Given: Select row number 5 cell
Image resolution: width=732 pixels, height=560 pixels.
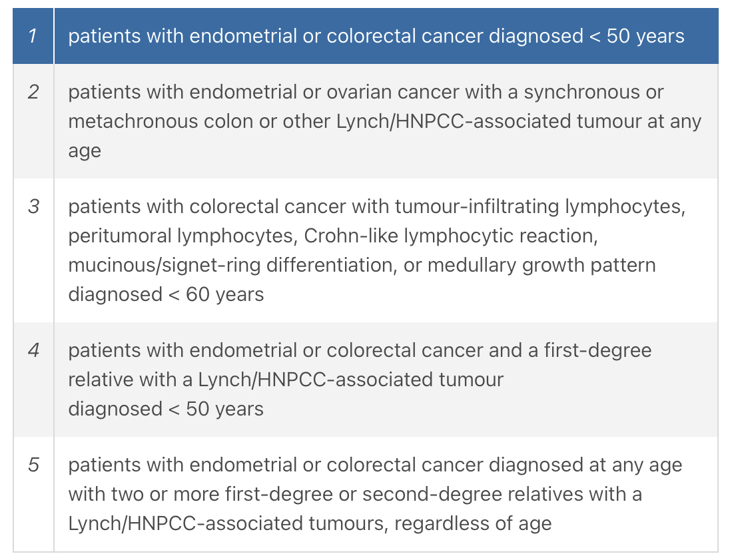Looking at the screenshot, I should pyautogui.click(x=33, y=494).
